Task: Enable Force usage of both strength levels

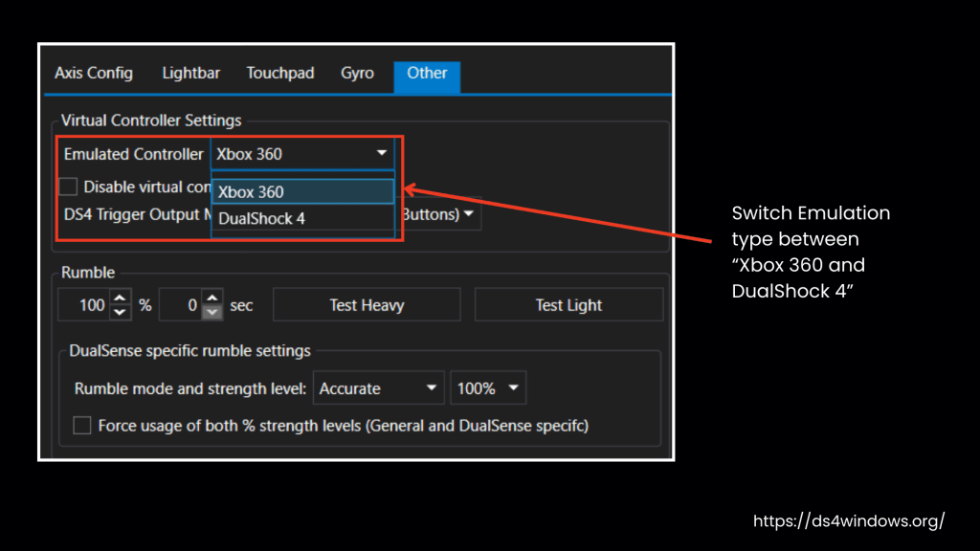Action: pos(82,426)
